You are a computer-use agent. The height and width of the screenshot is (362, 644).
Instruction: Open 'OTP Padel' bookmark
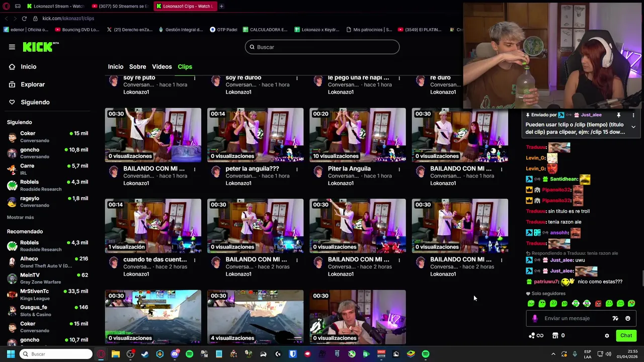pyautogui.click(x=223, y=30)
